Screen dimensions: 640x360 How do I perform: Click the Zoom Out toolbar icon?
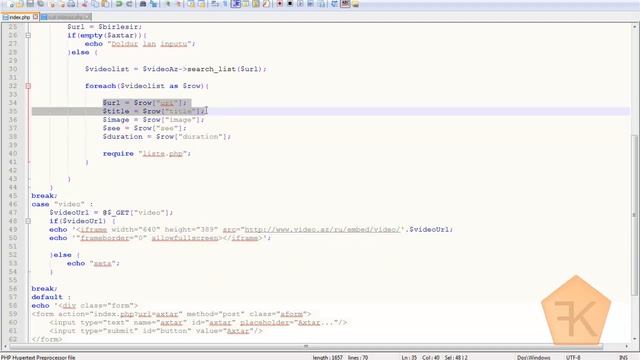pyautogui.click(x=178, y=4)
